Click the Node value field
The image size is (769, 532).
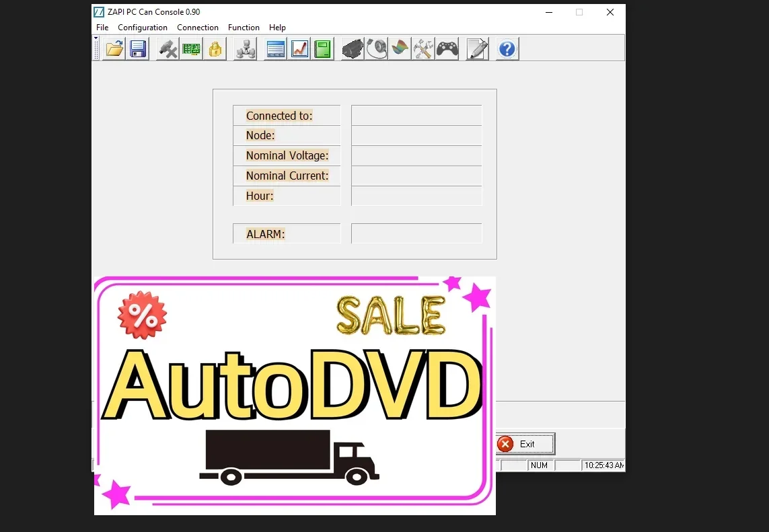click(416, 135)
